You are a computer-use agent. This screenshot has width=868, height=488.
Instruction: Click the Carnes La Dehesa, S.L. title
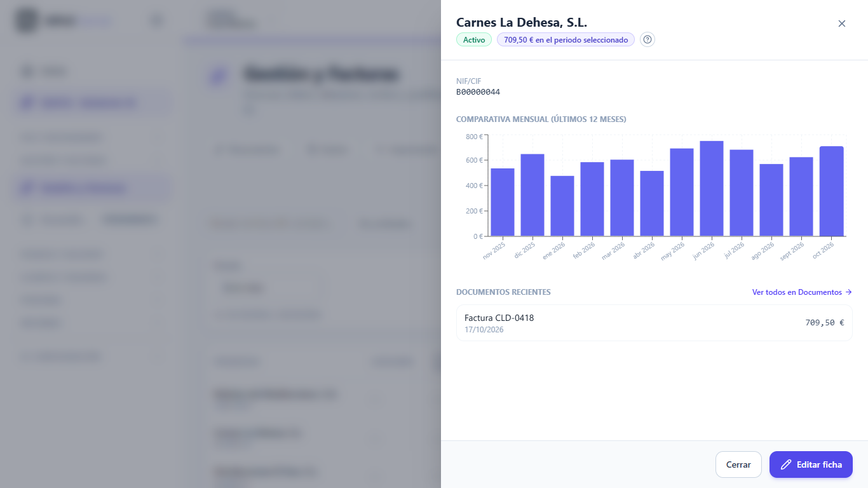(x=522, y=23)
